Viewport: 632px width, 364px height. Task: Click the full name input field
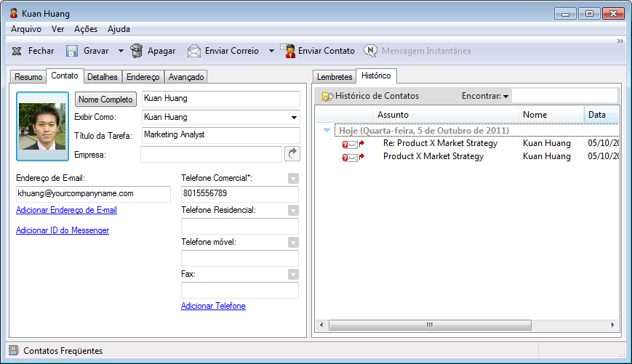coord(221,99)
